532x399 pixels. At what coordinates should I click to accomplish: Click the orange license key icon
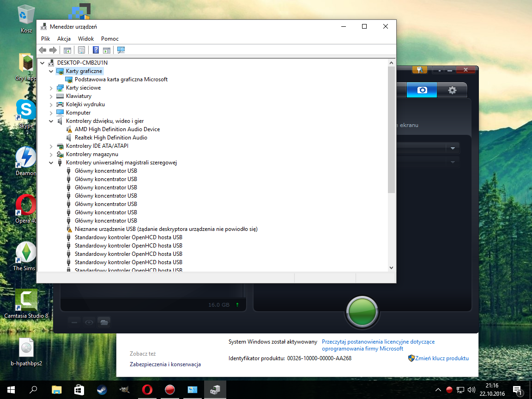tap(419, 70)
